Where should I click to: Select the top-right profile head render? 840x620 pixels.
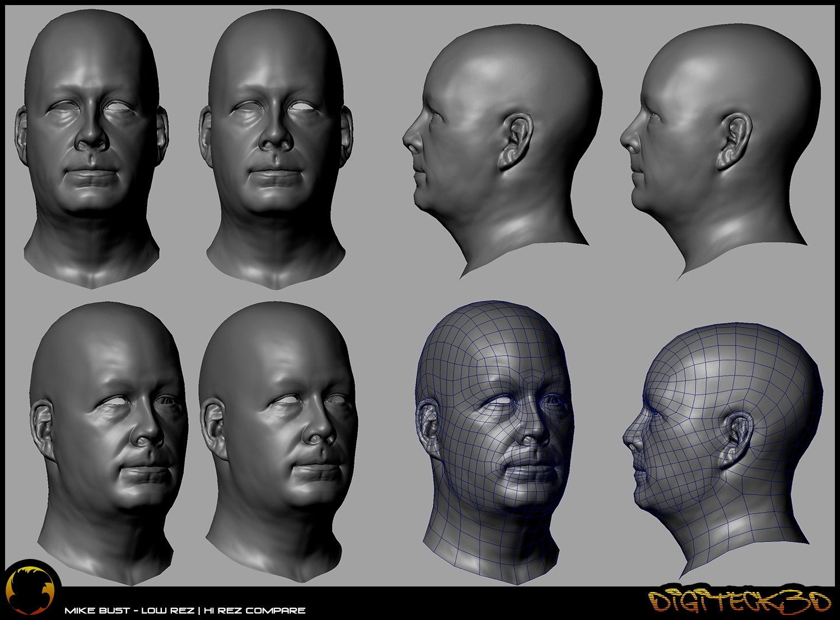tap(721, 151)
